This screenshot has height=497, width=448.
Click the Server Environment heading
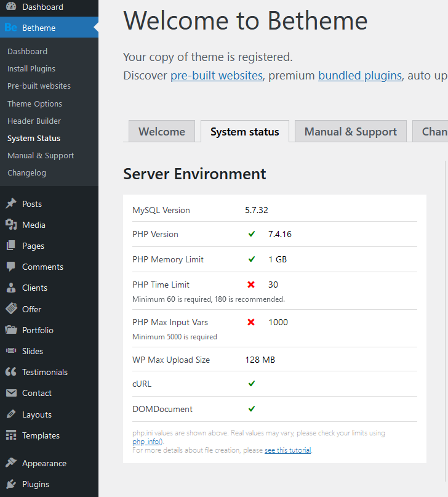(x=194, y=174)
